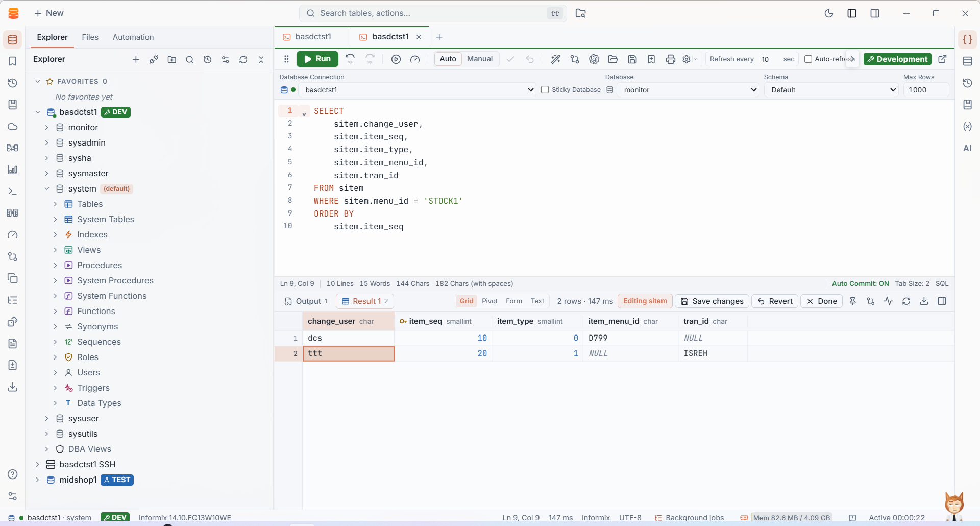Open the folder icon in editor toolbar

coord(613,59)
